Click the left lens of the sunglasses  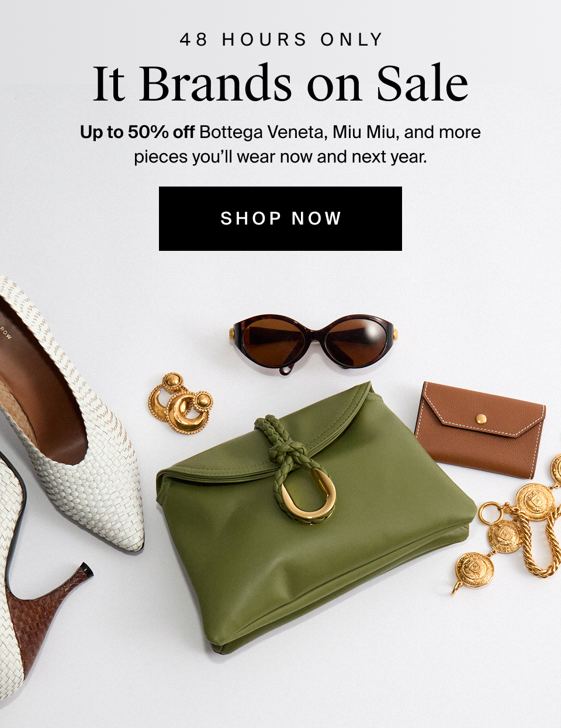[x=273, y=341]
